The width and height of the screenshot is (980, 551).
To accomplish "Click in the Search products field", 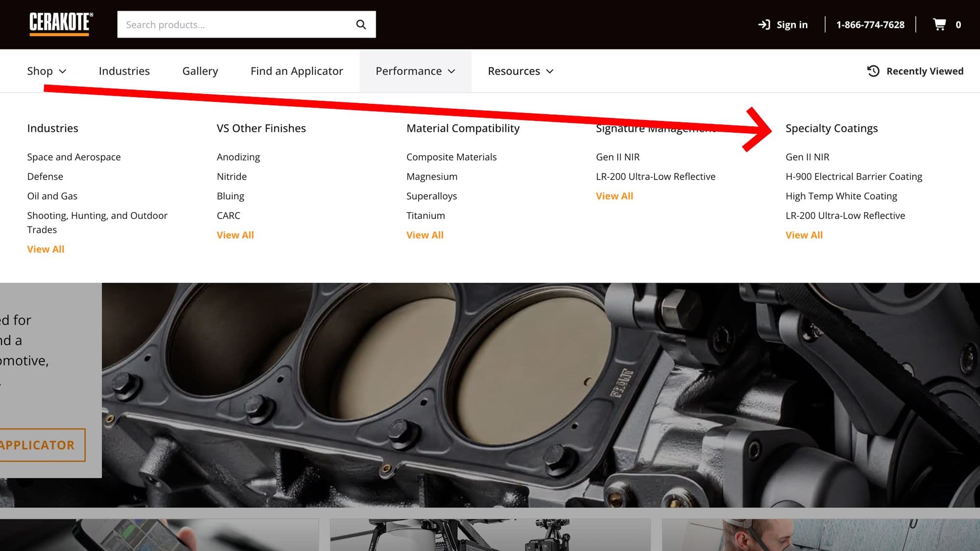I will point(238,24).
